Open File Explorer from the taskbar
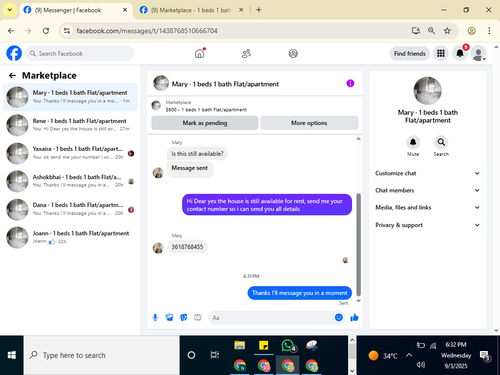 239,345
